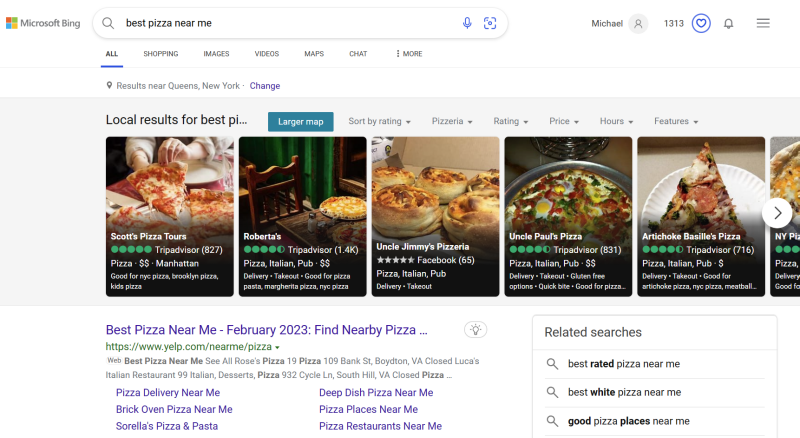The image size is (800, 438).
Task: Select the ALL tab
Action: (112, 54)
